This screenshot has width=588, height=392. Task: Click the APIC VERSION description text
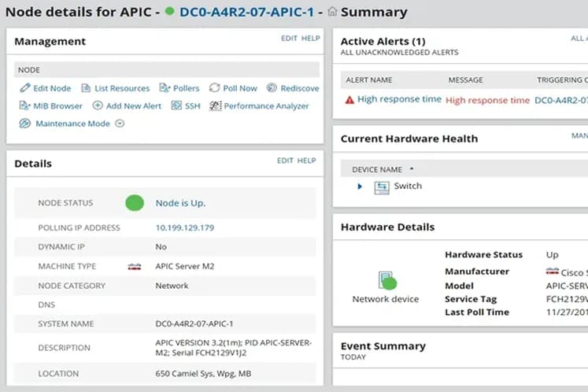tap(234, 348)
